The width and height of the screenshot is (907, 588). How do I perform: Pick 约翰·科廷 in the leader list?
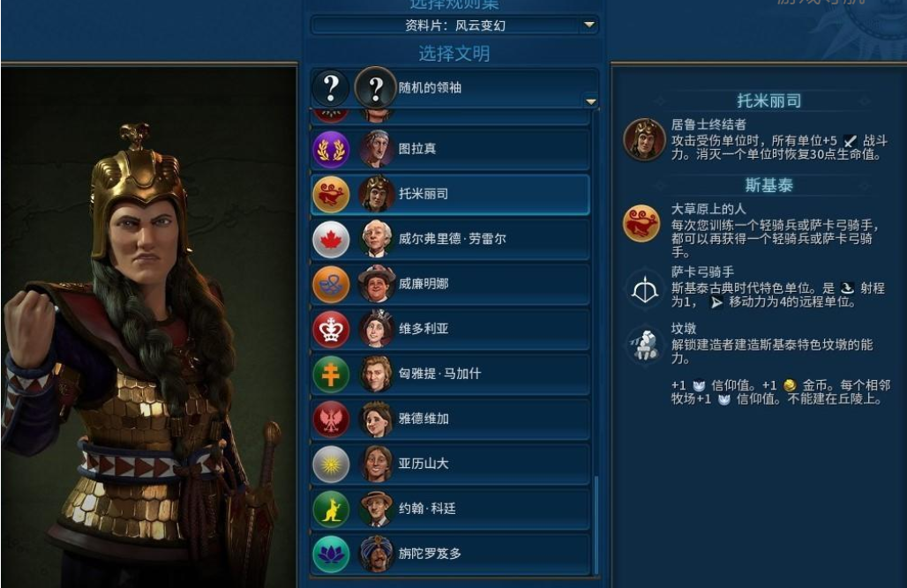click(x=451, y=509)
